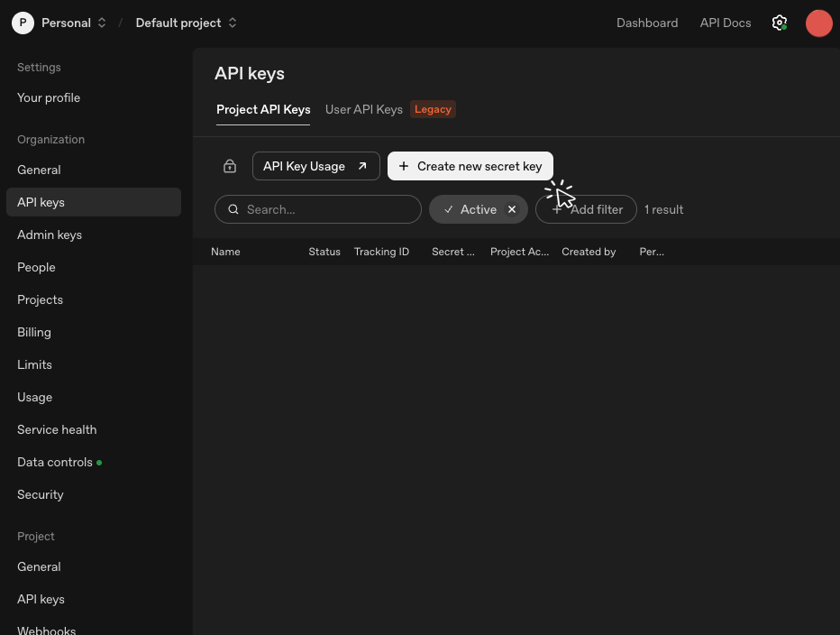The image size is (840, 635).
Task: Click the Created by column header
Action: [589, 252]
